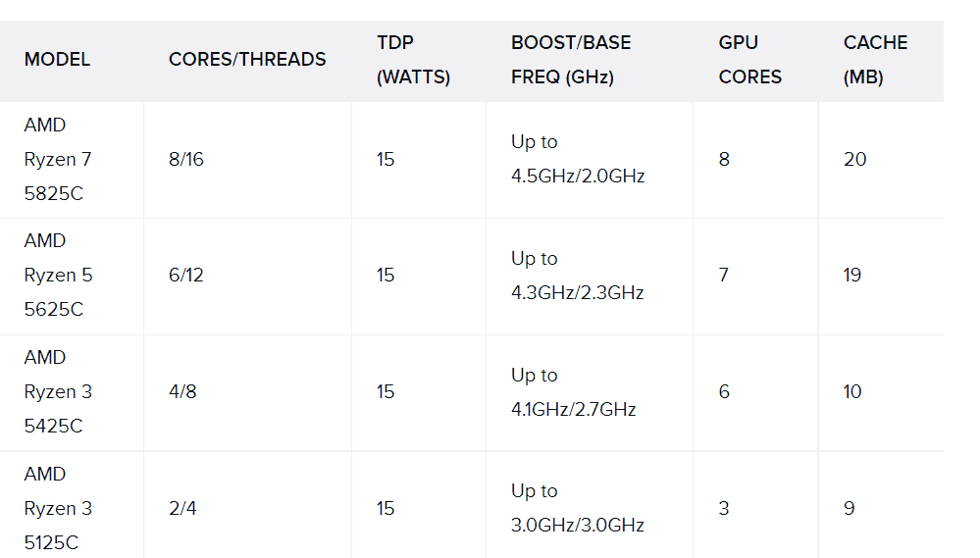Screen dimensions: 980x558
Task: Click the GPU CORES column header
Action: (749, 60)
